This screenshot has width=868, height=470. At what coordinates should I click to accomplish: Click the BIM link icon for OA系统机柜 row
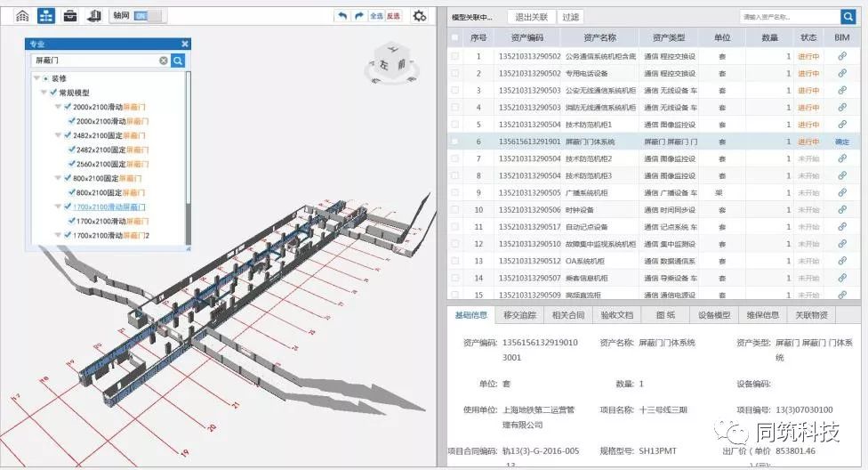842,261
